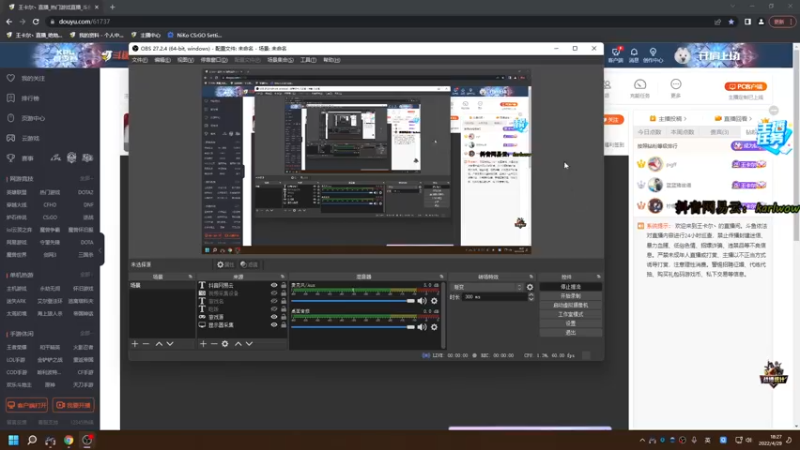Open cloud gaming controller icon in sidebar
800x450 pixels.
(x=11, y=138)
